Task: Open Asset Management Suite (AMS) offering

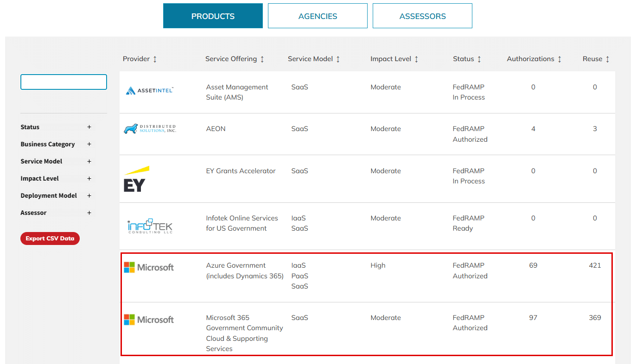Action: tap(237, 92)
